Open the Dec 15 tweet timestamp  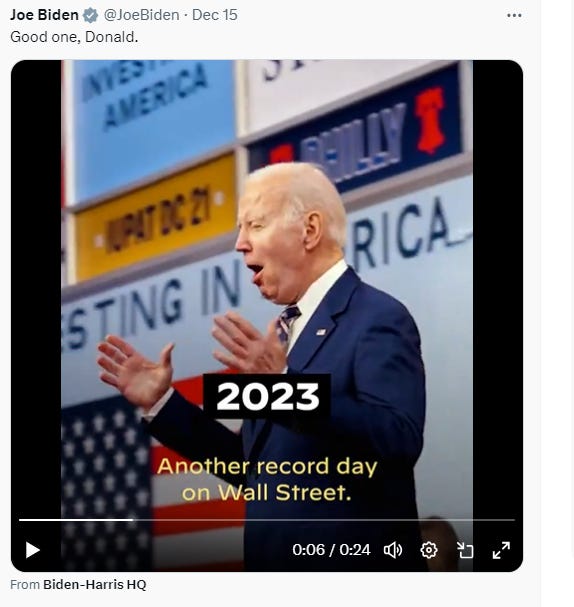[x=214, y=15]
